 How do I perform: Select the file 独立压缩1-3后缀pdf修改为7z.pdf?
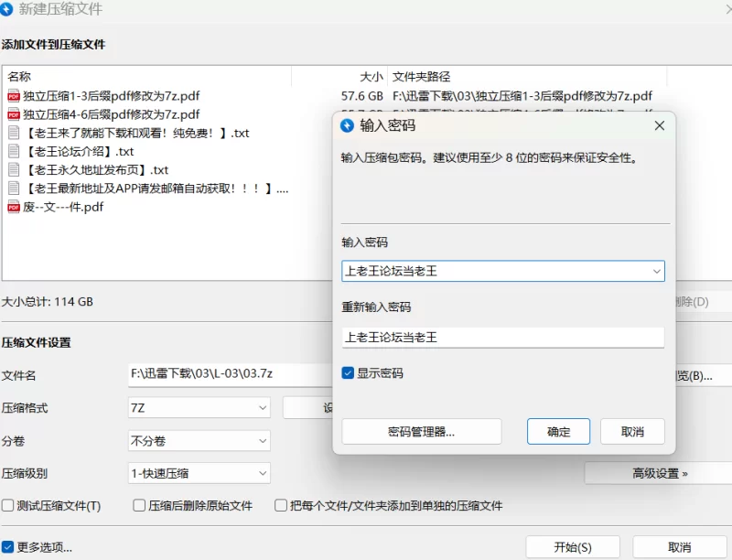(x=111, y=96)
